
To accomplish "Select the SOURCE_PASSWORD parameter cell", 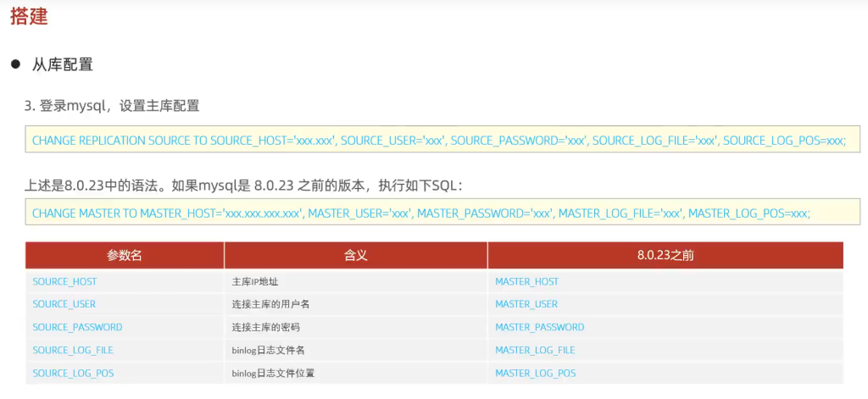I will pyautogui.click(x=77, y=327).
